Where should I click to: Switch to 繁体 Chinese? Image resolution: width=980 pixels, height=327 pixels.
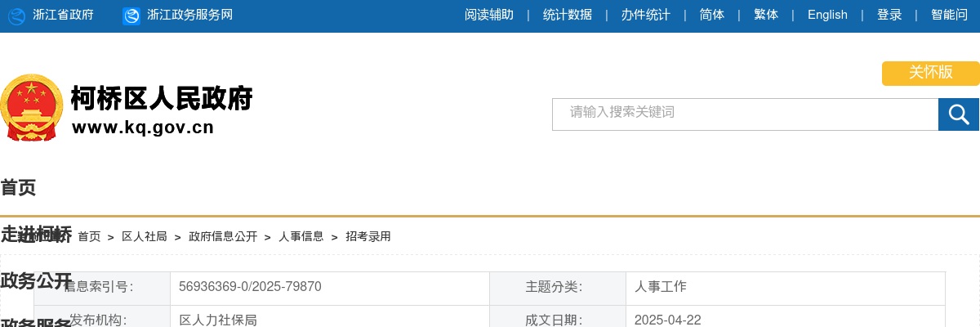tap(766, 15)
